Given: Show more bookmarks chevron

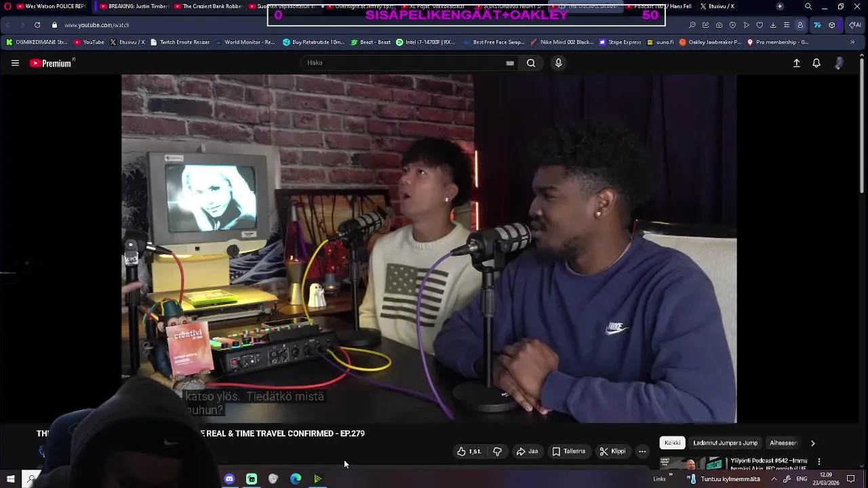Looking at the screenshot, I should 852,42.
